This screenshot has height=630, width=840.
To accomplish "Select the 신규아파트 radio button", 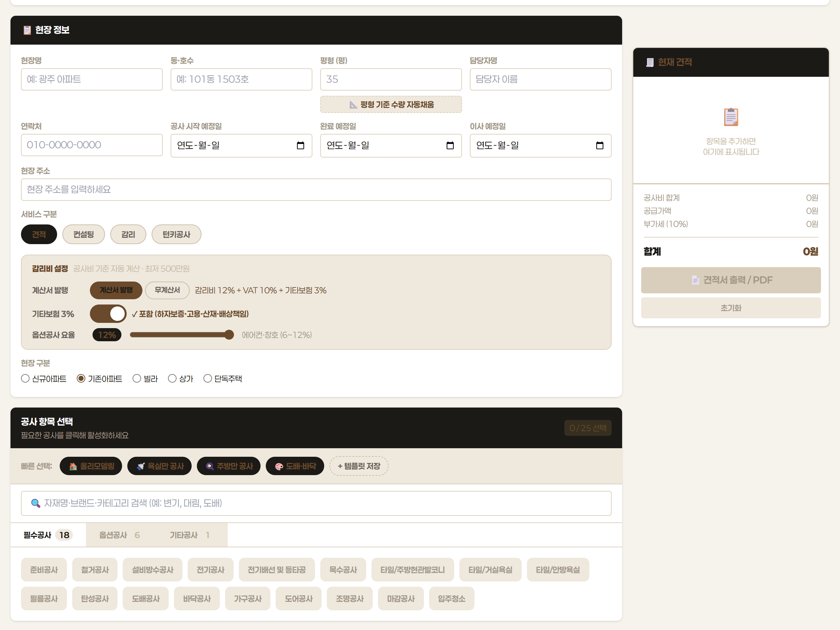I will pos(26,379).
